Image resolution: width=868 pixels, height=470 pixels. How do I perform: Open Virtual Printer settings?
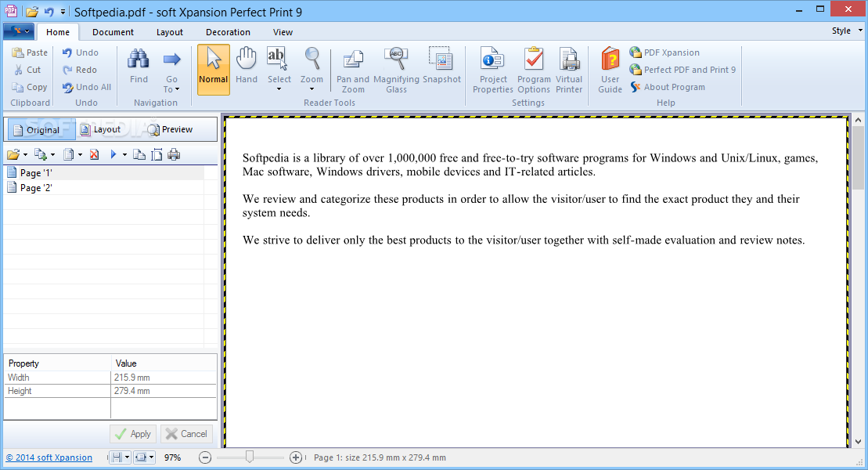coord(569,70)
